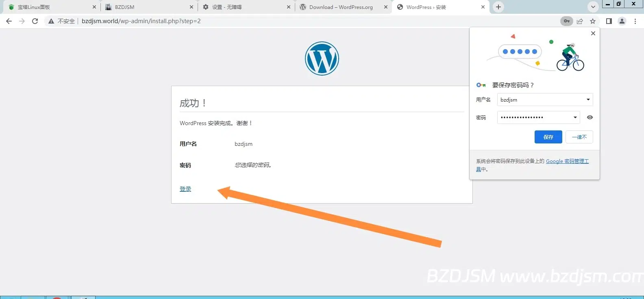Viewport: 644px width, 299px height.
Task: Close the Download – WordPress.org tab
Action: point(386,7)
